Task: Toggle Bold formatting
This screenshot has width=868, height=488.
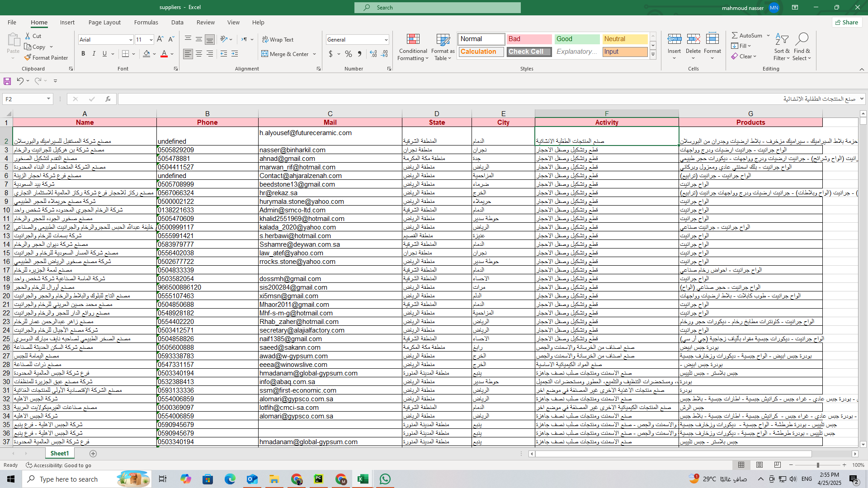Action: click(x=83, y=54)
